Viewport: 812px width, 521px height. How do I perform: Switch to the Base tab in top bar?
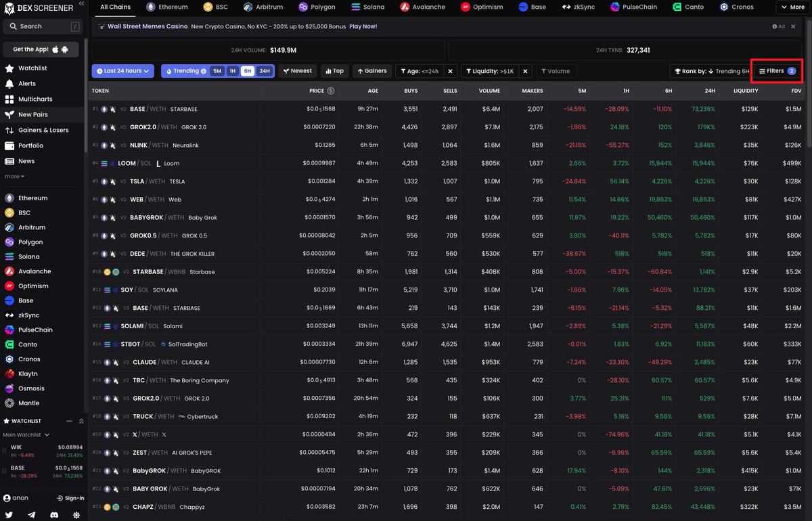(x=532, y=7)
